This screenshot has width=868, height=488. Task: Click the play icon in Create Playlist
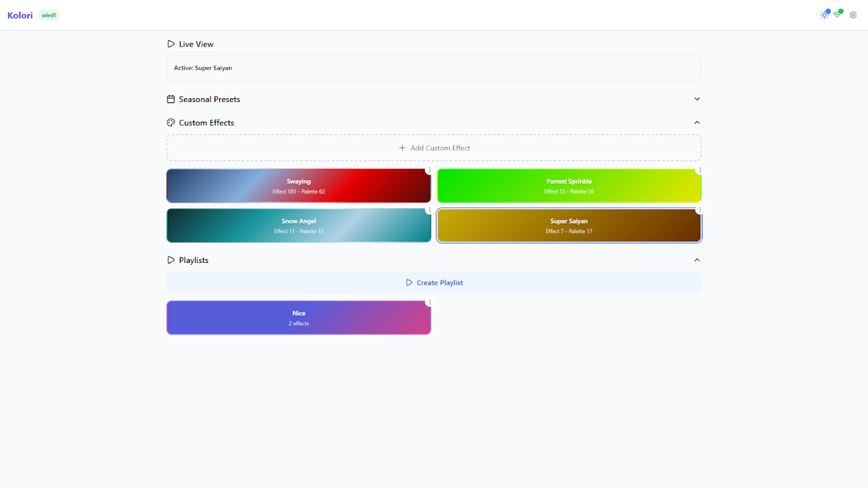coord(409,282)
